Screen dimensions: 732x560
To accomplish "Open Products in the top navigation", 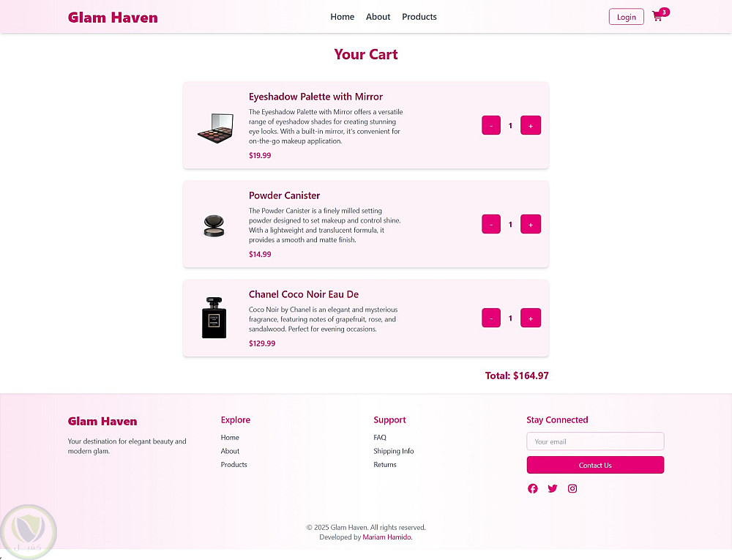I will (419, 17).
